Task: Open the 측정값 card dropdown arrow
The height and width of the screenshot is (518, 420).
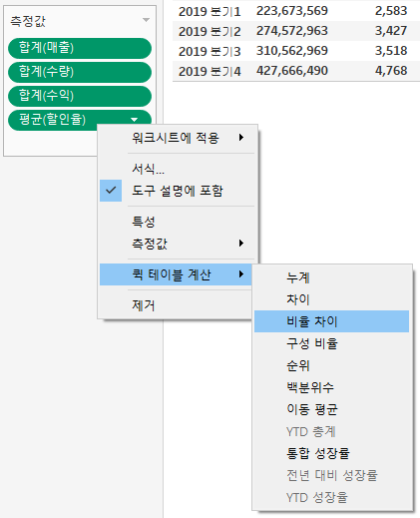Action: pos(146,20)
